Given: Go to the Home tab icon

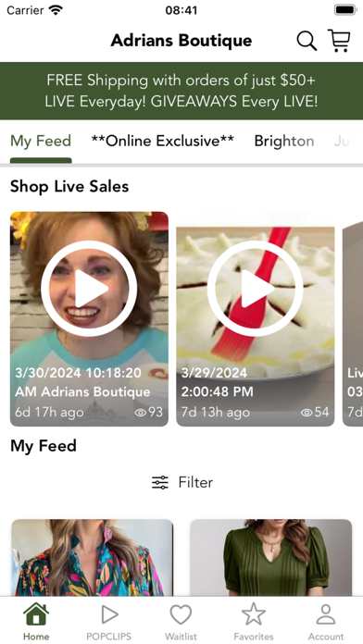Looking at the screenshot, I should 36,614.
